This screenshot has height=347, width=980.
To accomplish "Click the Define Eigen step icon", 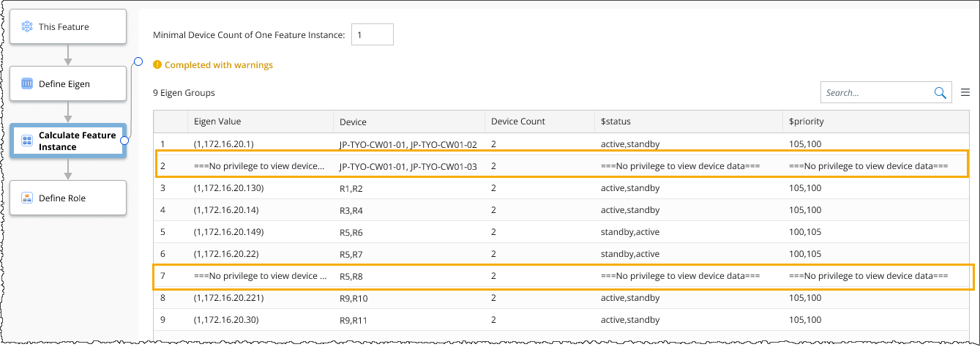I will 27,84.
